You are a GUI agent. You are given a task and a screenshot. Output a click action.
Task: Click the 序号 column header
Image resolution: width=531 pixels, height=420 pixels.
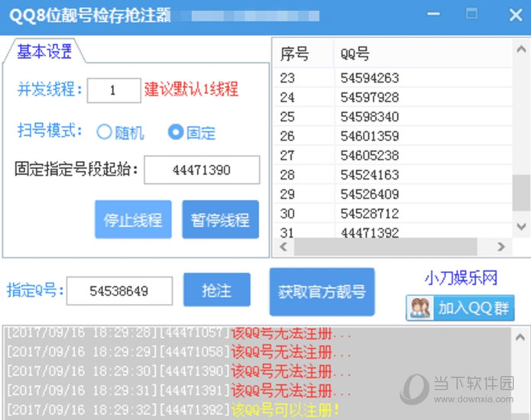[303, 53]
